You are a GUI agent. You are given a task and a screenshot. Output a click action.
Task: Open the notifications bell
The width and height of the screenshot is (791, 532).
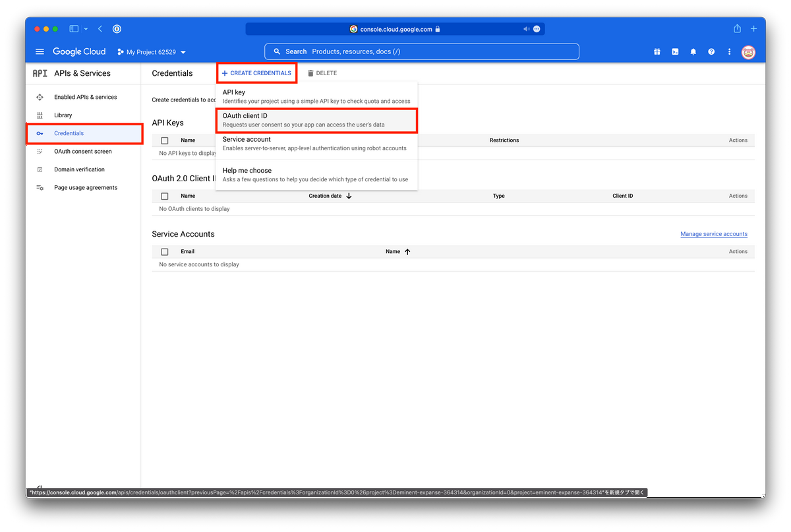(693, 51)
